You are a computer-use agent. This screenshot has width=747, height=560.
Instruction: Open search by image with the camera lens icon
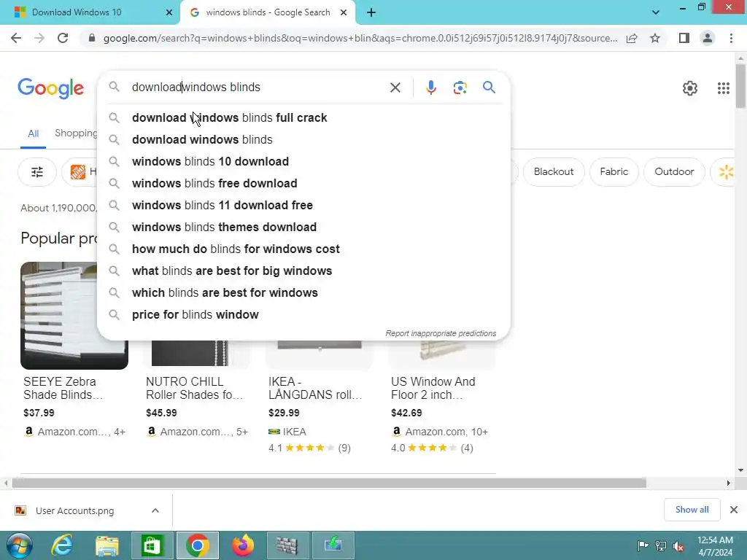pos(460,87)
